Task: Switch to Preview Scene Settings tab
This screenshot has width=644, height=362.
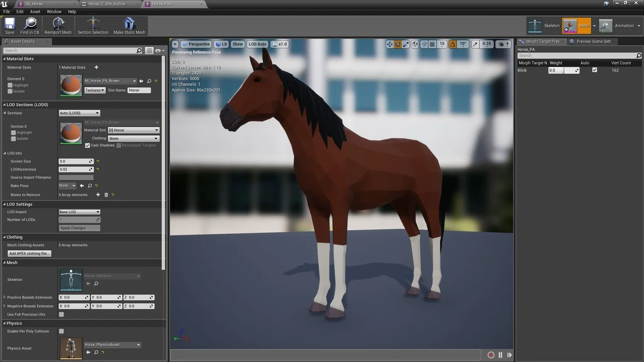Action: pos(593,41)
